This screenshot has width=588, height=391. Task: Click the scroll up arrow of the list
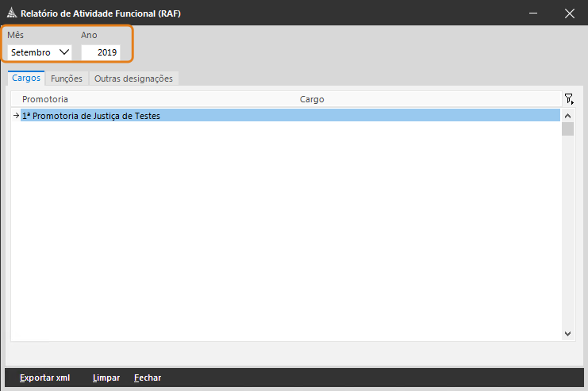click(x=567, y=116)
